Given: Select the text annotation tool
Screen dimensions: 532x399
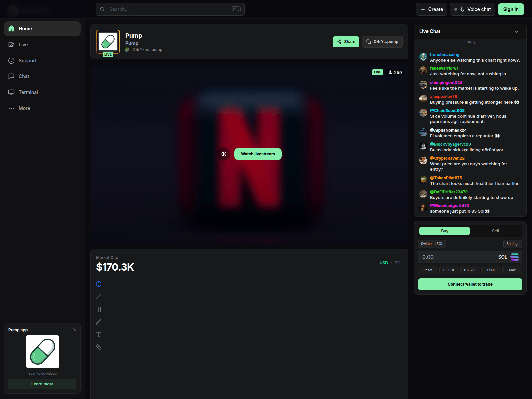Looking at the screenshot, I should pos(99,334).
